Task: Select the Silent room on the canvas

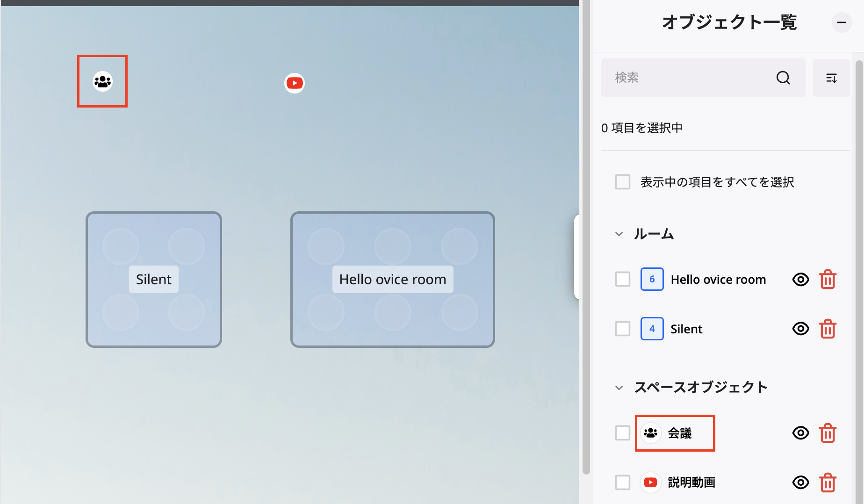Action: pyautogui.click(x=153, y=279)
